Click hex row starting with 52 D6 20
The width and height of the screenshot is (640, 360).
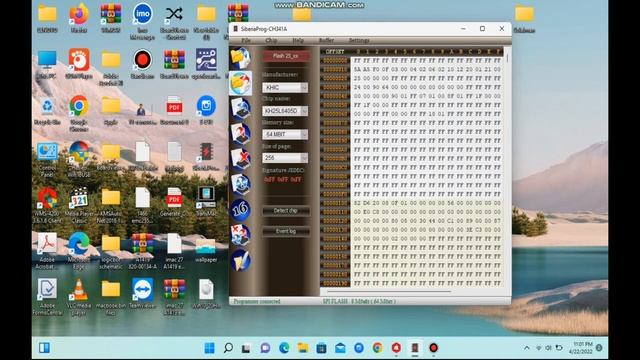[x=427, y=203]
